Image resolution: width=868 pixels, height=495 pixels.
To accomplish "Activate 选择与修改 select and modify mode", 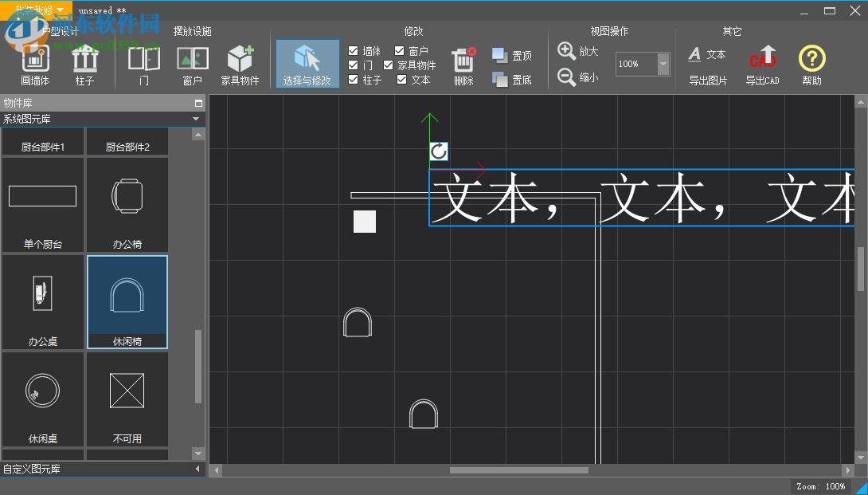I will (x=307, y=64).
